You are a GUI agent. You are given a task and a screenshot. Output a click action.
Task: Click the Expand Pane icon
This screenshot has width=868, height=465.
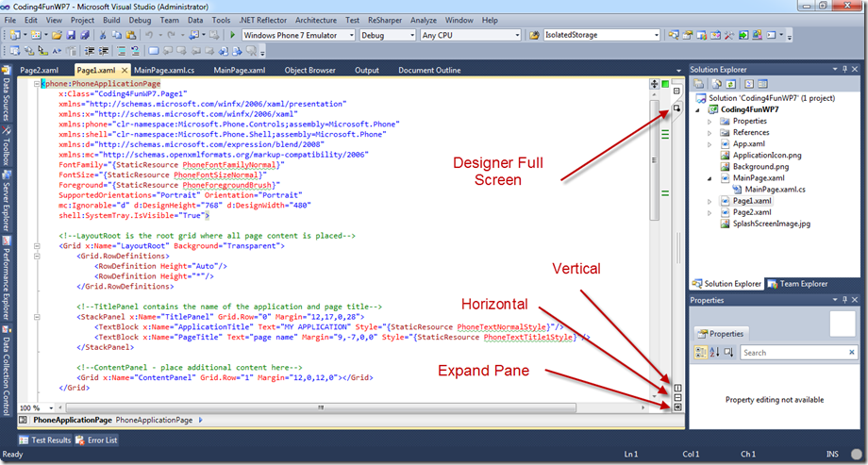click(x=677, y=407)
